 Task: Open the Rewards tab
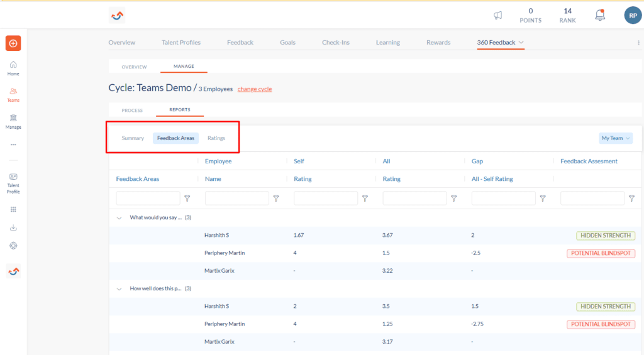tap(438, 42)
